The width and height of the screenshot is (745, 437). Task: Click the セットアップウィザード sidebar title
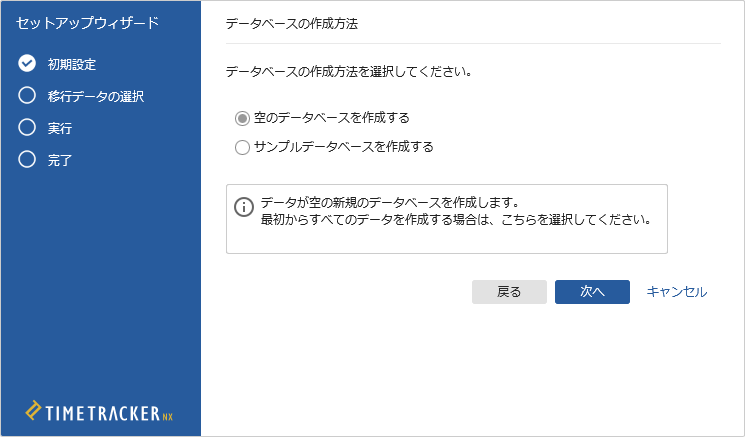[88, 22]
